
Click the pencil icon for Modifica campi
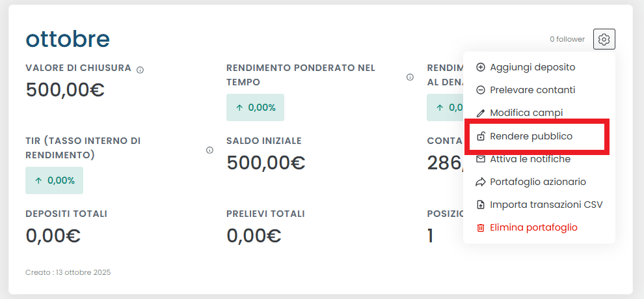(x=481, y=113)
